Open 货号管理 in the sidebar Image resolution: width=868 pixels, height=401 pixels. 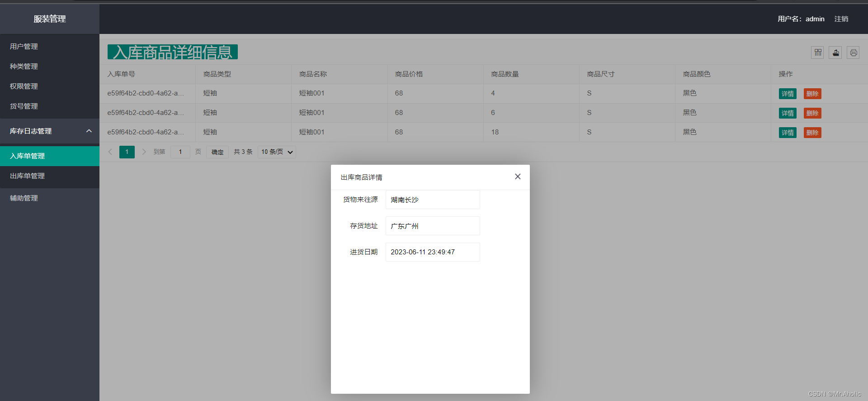50,106
